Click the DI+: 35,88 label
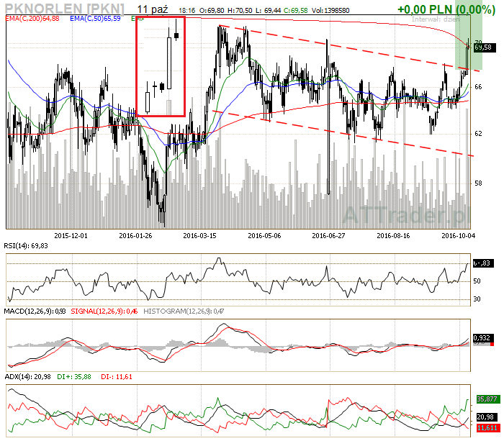This screenshot has height=441, width=504. pyautogui.click(x=74, y=377)
